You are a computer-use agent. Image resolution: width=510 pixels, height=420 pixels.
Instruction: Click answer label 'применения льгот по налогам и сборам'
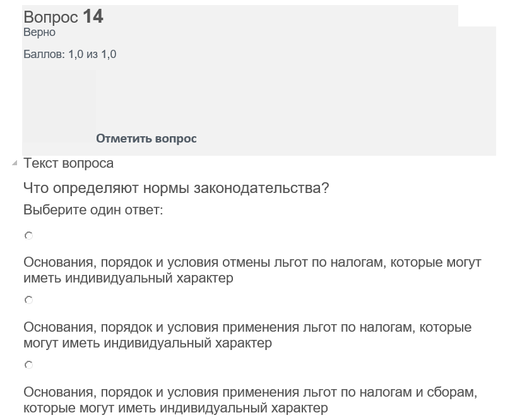tap(250, 400)
